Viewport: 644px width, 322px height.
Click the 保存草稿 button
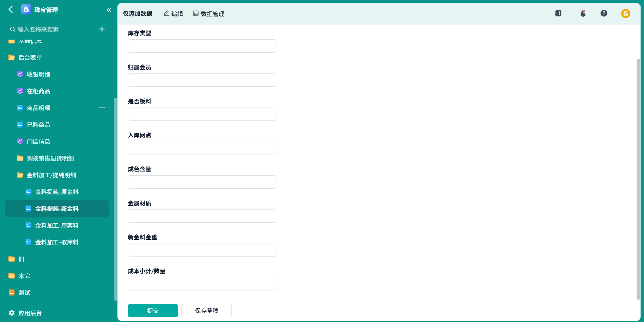coord(207,311)
